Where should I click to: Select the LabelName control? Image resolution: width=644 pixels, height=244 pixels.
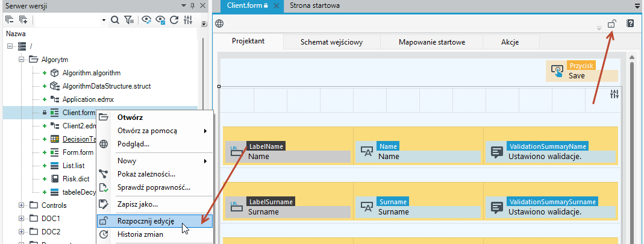tap(287, 152)
